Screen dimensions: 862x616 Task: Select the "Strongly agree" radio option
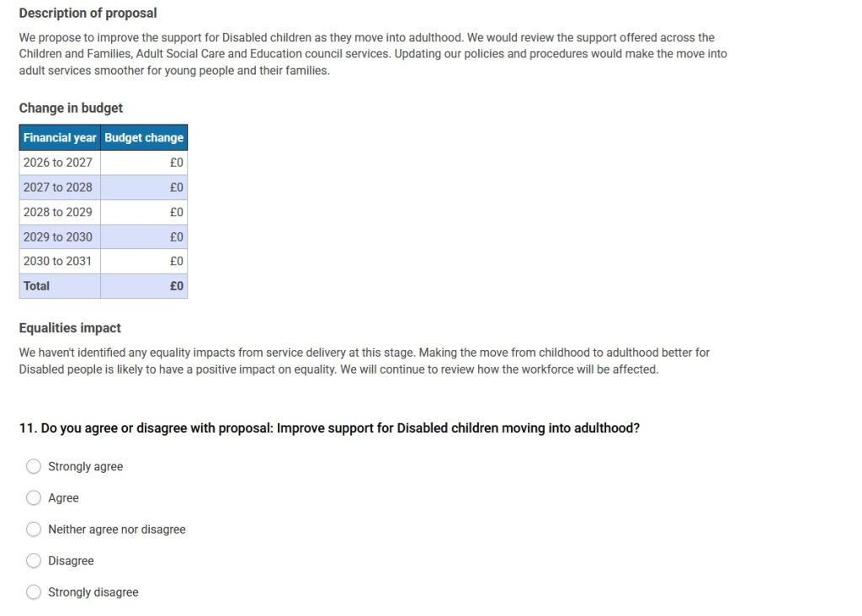coord(34,466)
